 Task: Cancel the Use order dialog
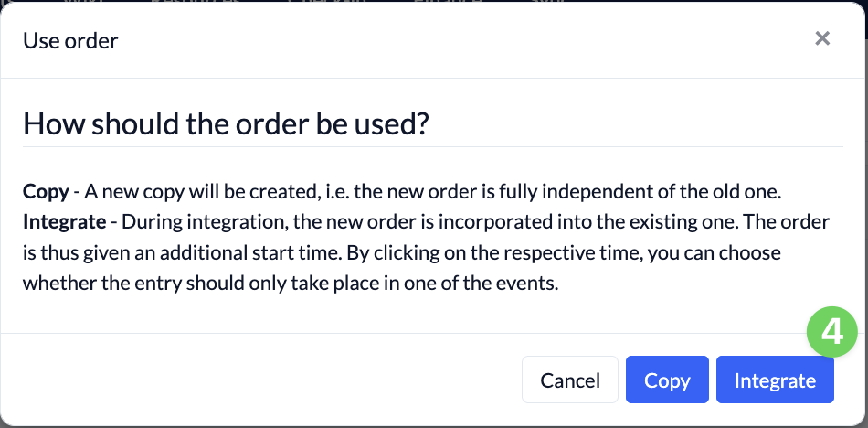coord(569,380)
